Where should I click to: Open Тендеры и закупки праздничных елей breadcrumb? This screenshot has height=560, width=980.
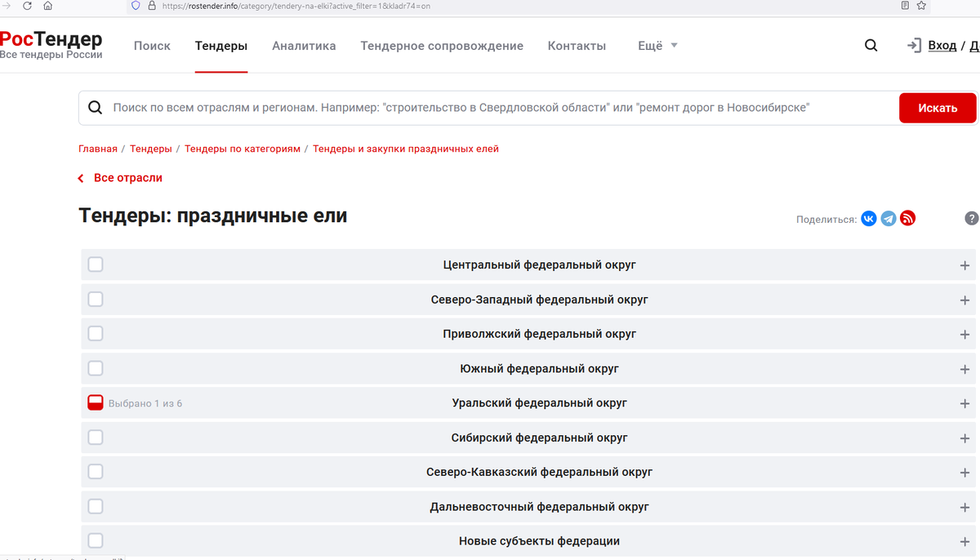[x=406, y=149]
